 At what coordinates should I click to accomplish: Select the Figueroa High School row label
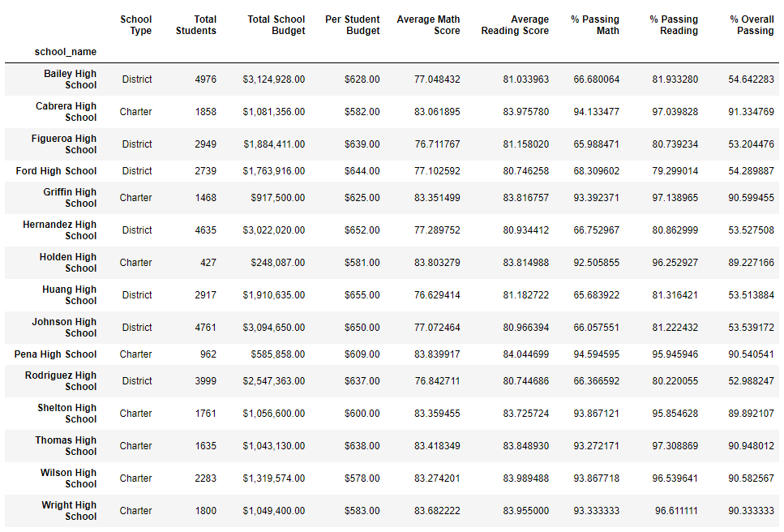pos(64,144)
